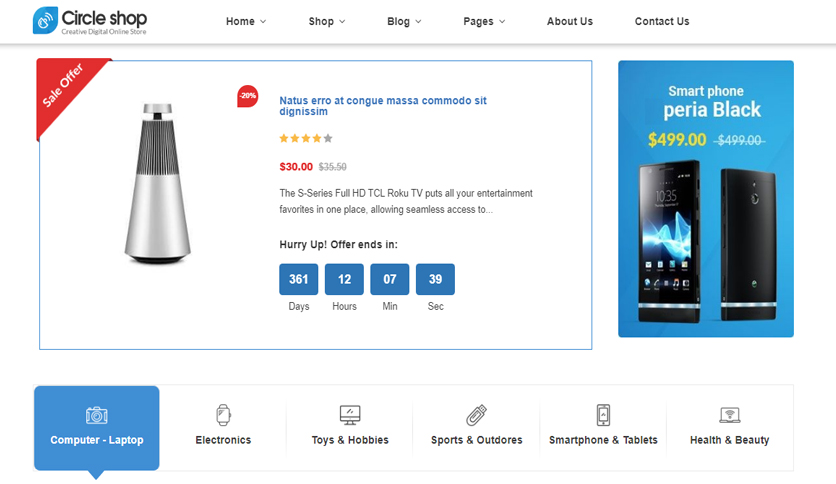Click the 'Hurry Up! Offer ends in:' text

pos(338,245)
